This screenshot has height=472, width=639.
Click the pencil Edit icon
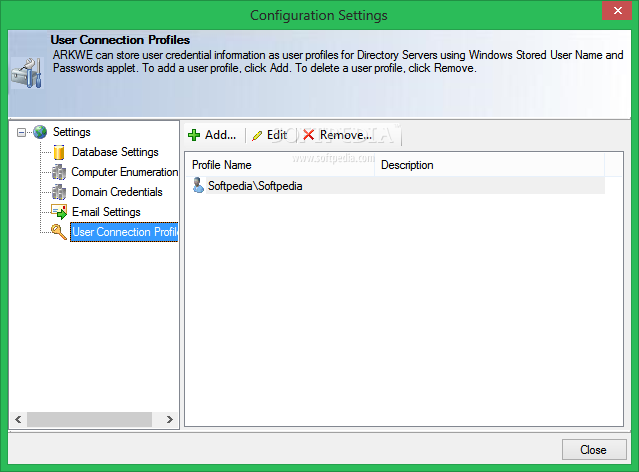257,136
